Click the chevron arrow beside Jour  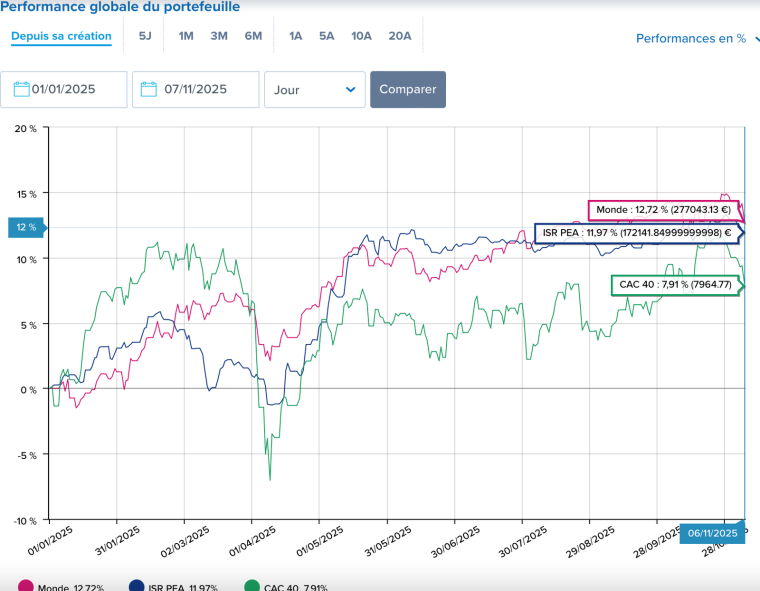pyautogui.click(x=350, y=89)
